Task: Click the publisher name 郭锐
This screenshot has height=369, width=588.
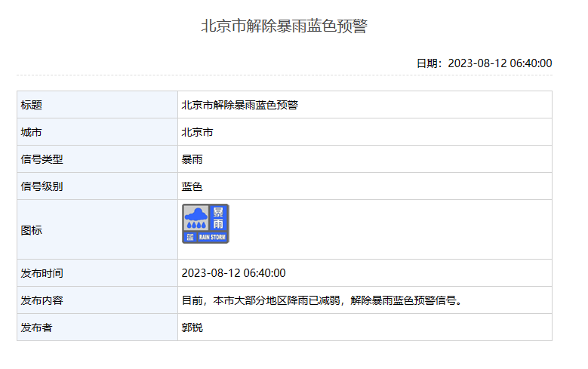Action: (x=192, y=327)
